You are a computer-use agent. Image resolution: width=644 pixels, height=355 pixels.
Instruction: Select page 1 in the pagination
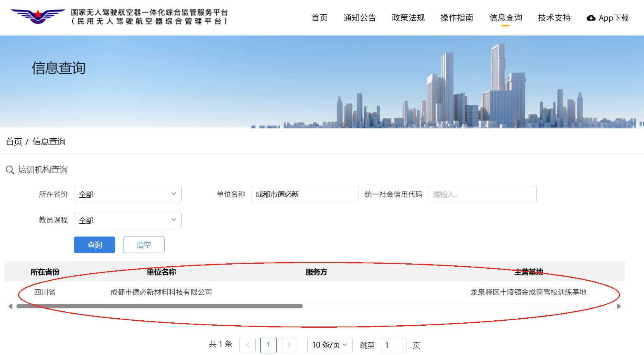pos(269,345)
